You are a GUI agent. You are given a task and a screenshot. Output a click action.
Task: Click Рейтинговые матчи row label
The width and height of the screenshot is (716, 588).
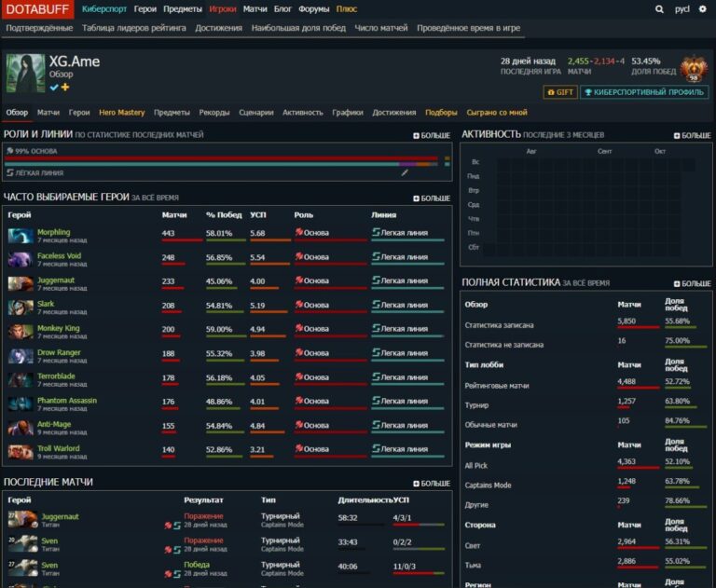tap(497, 386)
